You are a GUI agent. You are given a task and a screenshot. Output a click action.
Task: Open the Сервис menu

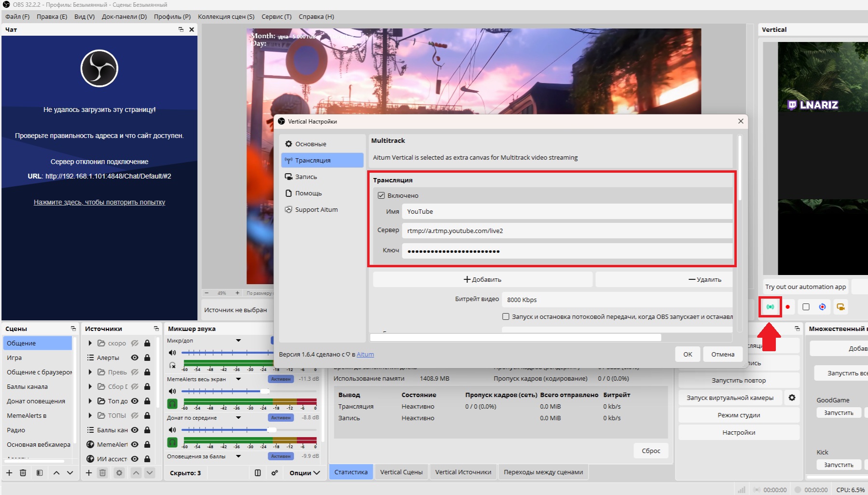click(x=276, y=16)
